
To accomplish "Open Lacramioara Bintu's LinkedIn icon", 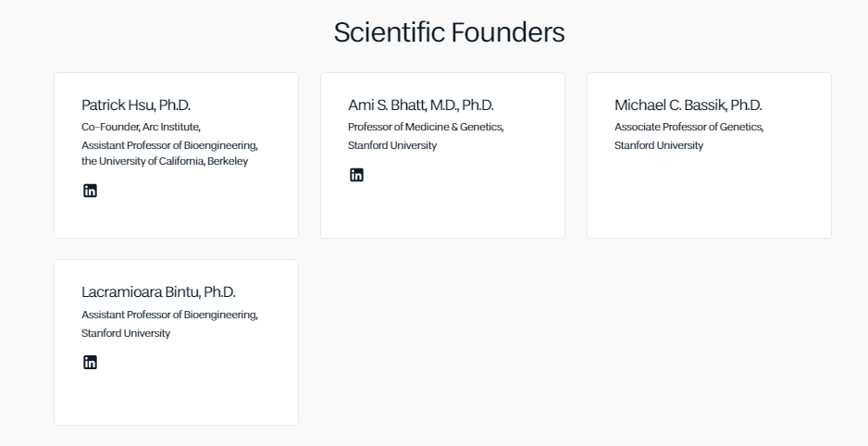I will pyautogui.click(x=90, y=362).
